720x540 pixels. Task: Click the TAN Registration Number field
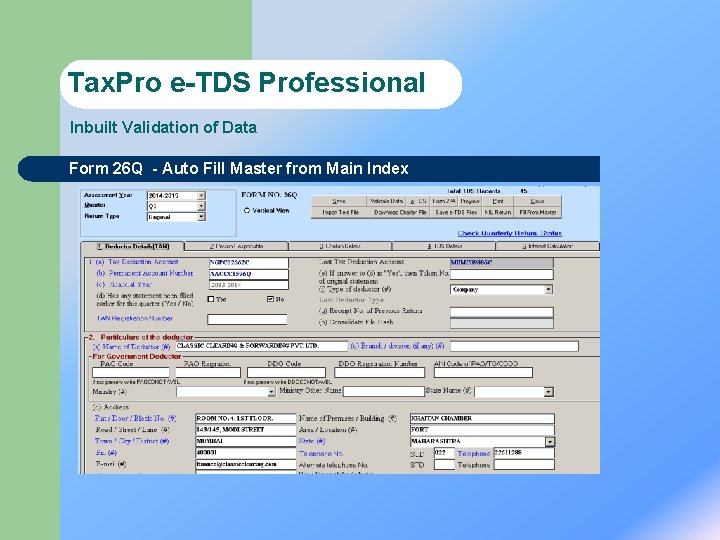point(247,319)
